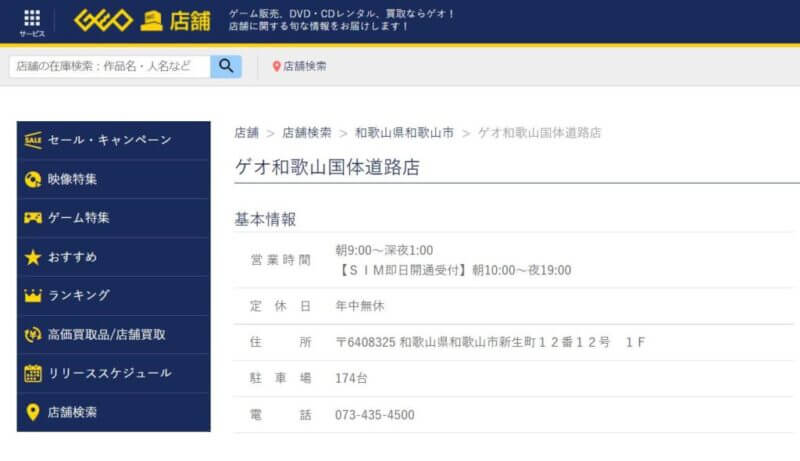Click the star icon beside おすすめ
The width and height of the screenshot is (800, 461).
point(33,257)
